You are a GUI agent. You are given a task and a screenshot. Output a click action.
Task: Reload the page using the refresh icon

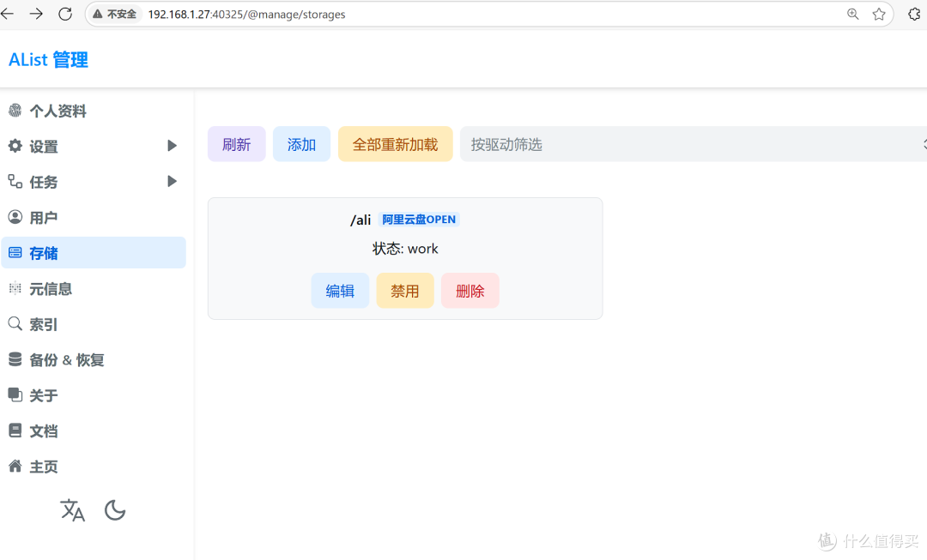tap(65, 14)
